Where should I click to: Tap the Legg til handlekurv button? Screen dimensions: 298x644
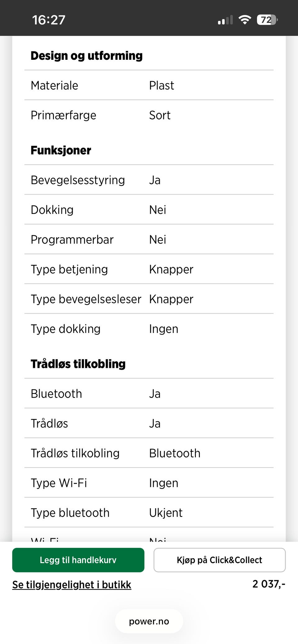pyautogui.click(x=78, y=560)
